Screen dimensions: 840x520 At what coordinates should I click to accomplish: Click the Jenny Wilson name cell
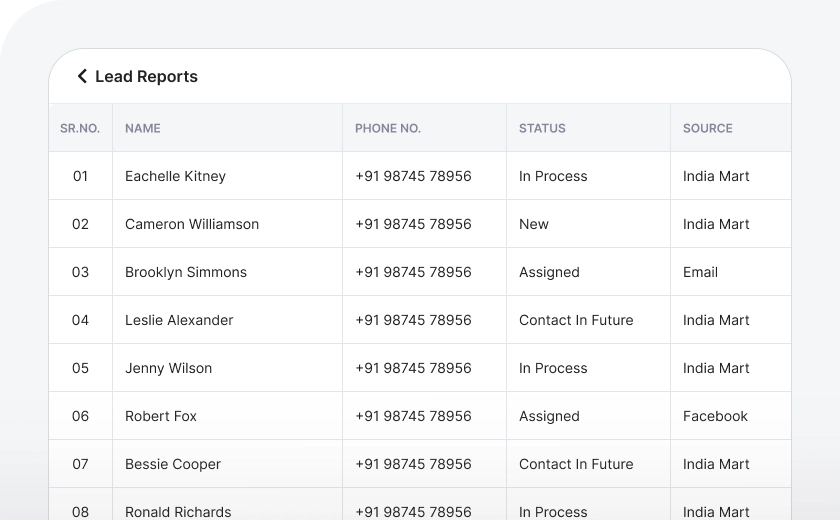[x=168, y=368]
